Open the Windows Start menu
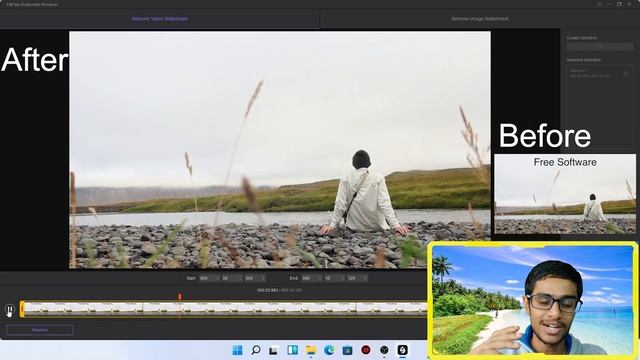 (x=237, y=350)
